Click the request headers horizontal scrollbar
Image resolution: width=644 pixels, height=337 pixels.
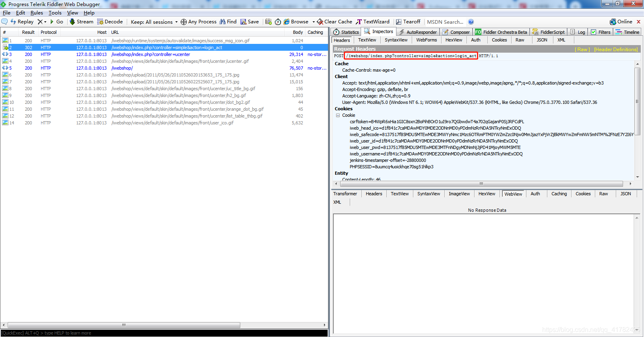481,184
